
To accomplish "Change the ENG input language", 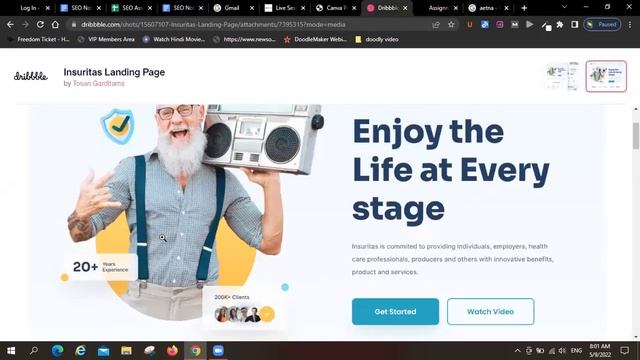I will pyautogui.click(x=576, y=351).
